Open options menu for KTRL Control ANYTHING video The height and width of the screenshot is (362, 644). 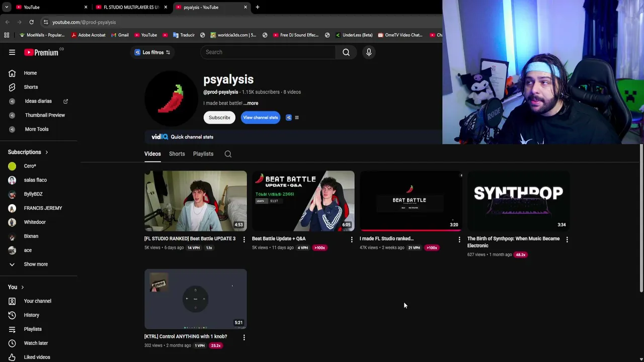[x=244, y=337]
